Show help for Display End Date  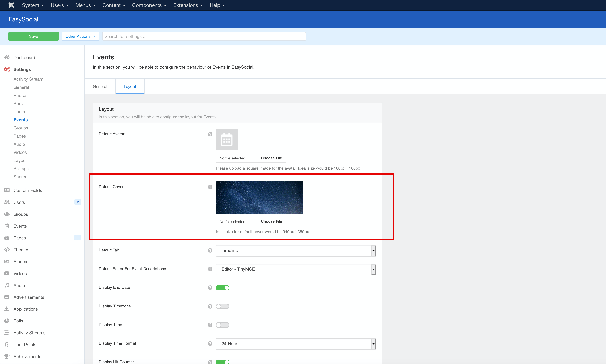210,288
